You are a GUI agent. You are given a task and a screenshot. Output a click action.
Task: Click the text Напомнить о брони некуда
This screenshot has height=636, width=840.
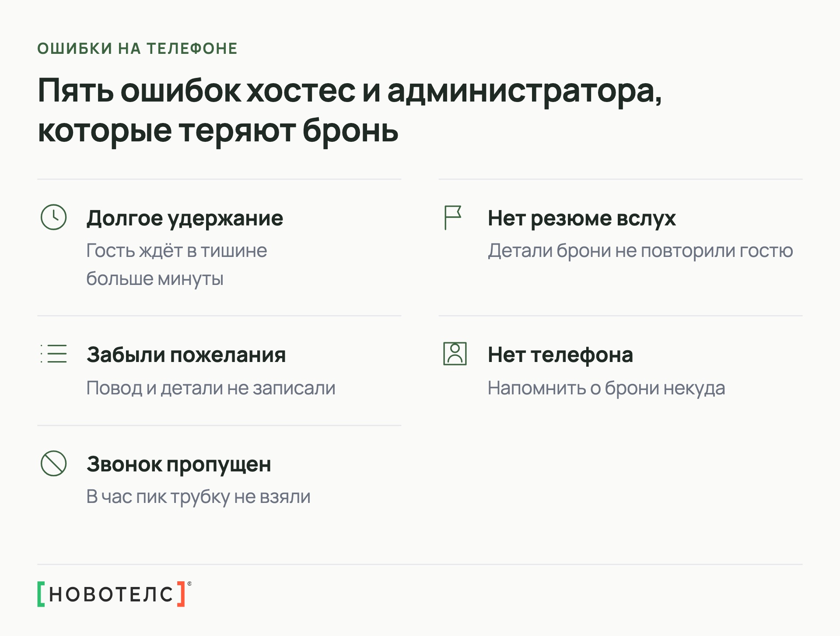coord(606,388)
